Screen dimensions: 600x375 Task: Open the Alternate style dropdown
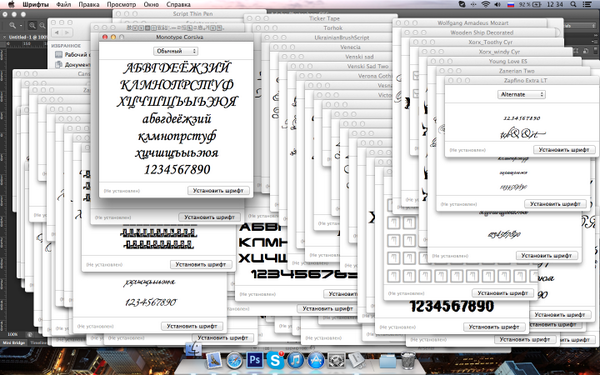(x=521, y=94)
